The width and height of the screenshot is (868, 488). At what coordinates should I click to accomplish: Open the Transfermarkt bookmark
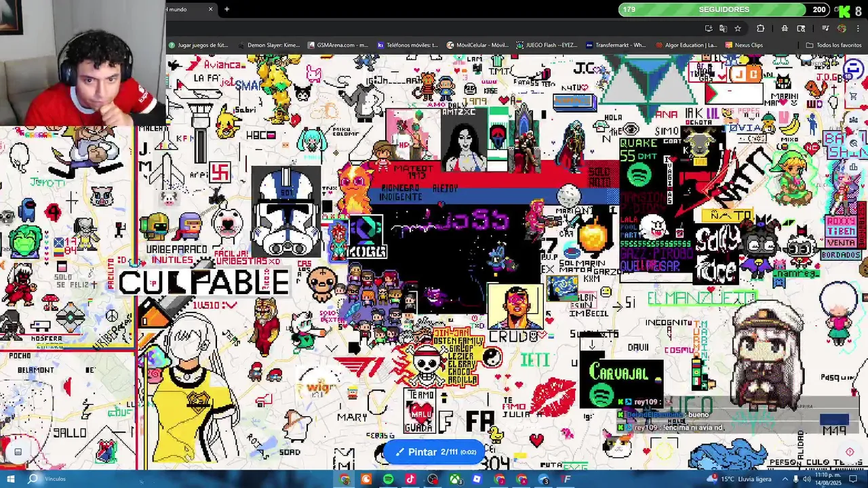(x=616, y=45)
